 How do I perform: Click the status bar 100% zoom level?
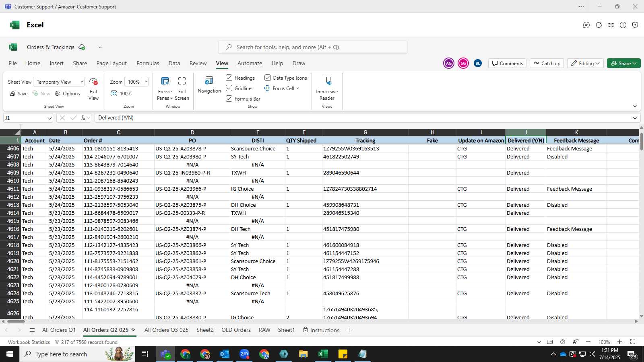(604, 342)
